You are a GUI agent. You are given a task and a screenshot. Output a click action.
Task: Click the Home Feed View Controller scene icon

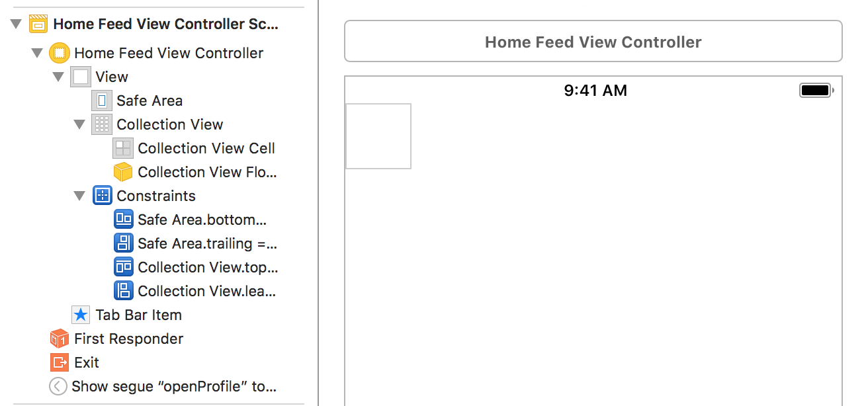38,24
